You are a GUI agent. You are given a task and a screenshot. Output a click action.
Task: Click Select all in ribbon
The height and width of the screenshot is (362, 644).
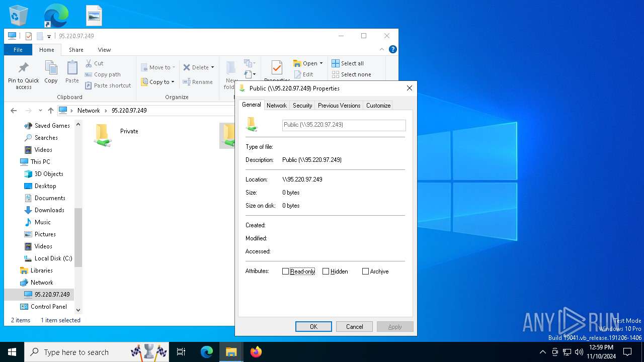pos(348,63)
